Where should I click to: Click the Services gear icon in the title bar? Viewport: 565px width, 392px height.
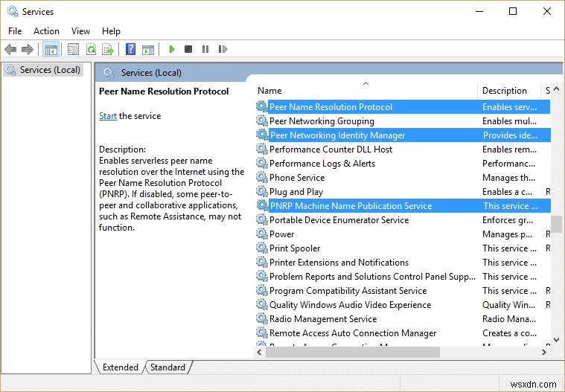[x=13, y=11]
